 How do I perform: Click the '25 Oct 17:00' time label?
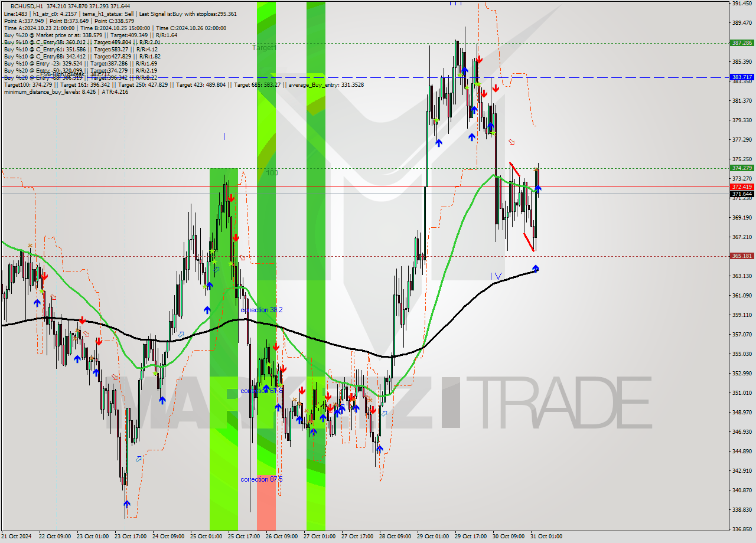[244, 537]
